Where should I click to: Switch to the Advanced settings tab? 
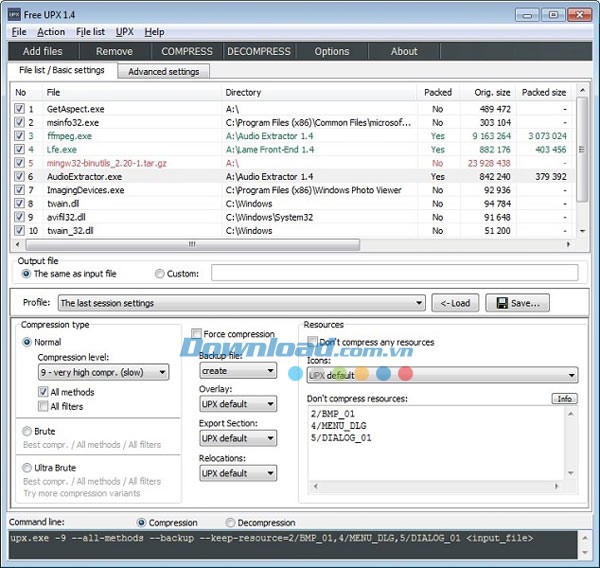tap(163, 71)
